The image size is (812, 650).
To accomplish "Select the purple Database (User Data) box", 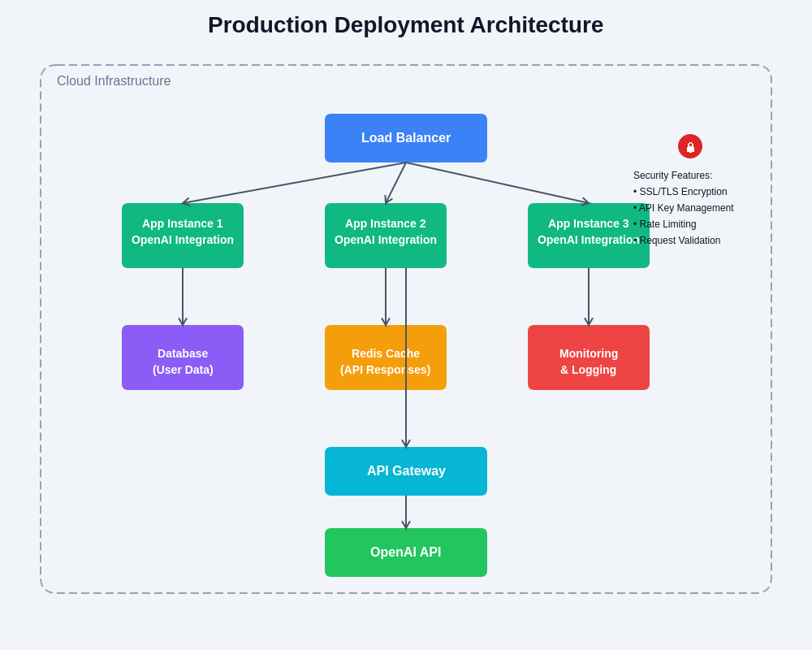I will point(183,357).
